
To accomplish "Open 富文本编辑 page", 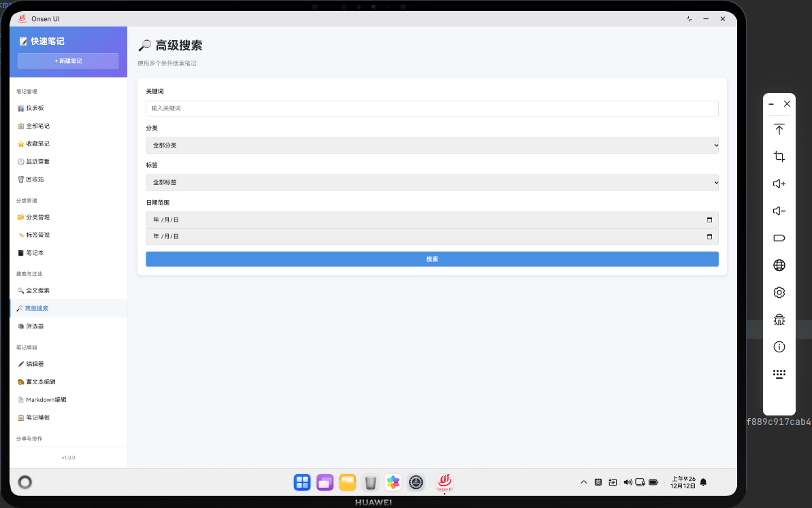I will [x=68, y=382].
